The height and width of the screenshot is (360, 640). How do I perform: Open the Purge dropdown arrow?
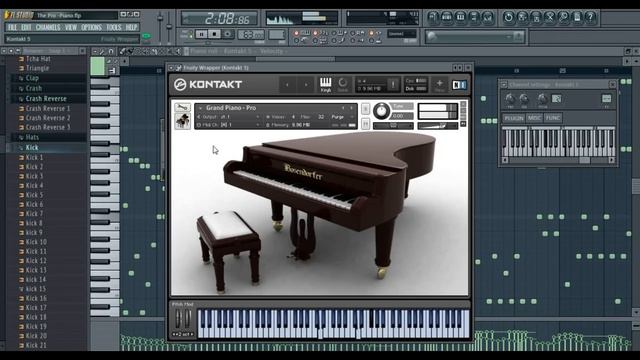[x=351, y=117]
